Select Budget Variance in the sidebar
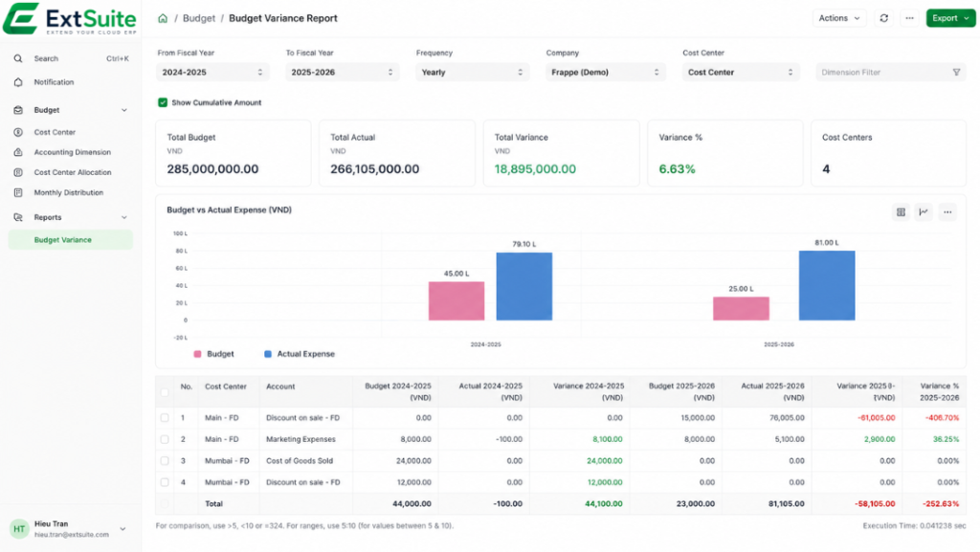This screenshot has width=980, height=552. pos(71,240)
